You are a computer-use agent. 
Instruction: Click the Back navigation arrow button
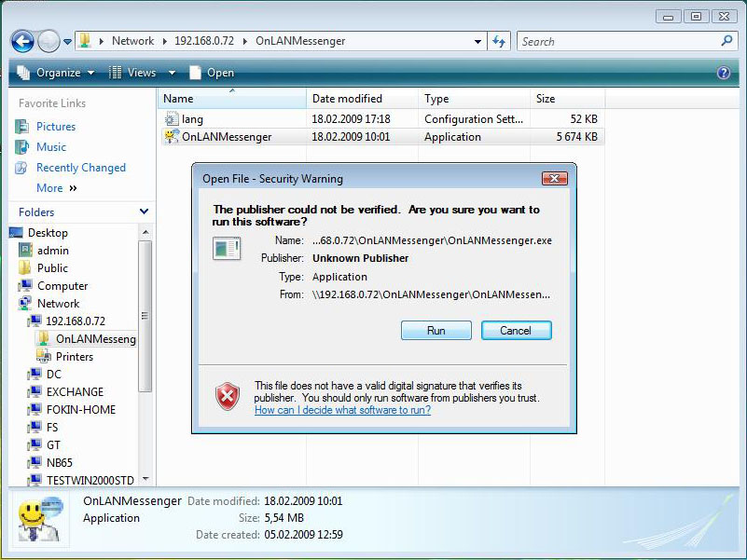(23, 41)
